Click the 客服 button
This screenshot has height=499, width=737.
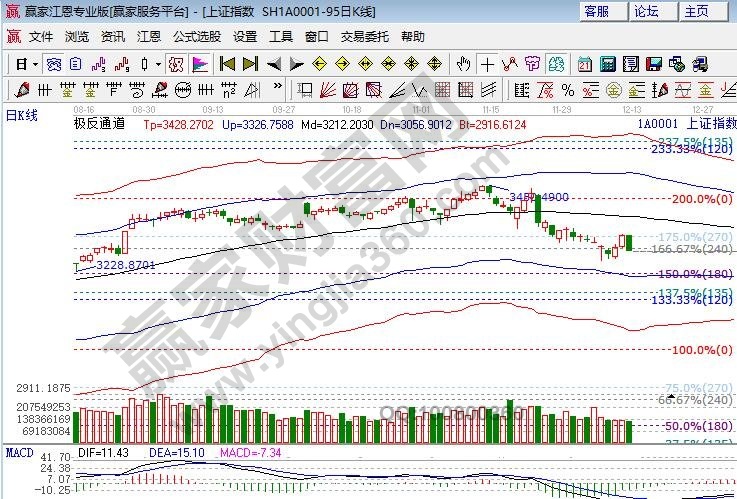point(596,12)
